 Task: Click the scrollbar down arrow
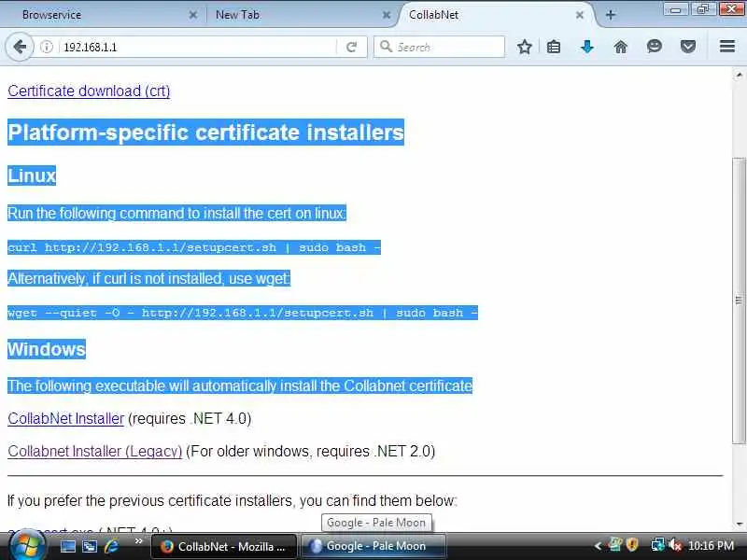click(739, 525)
